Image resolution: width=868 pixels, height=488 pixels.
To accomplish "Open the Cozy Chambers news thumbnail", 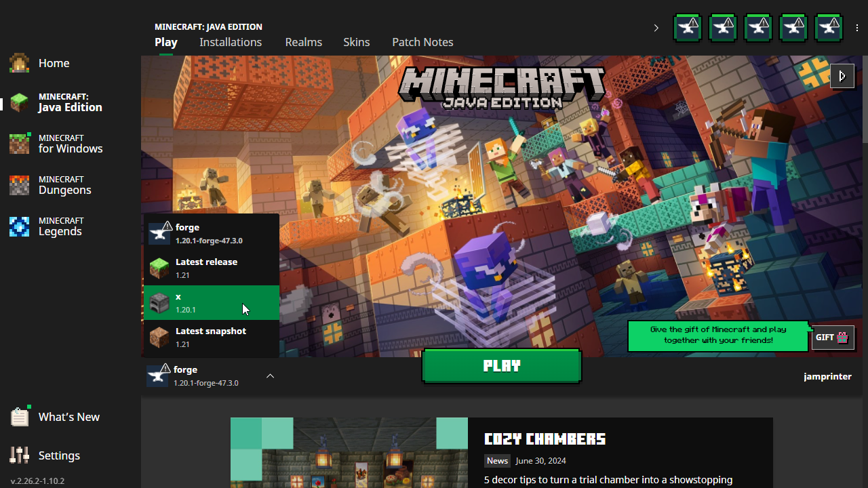I will [x=349, y=452].
